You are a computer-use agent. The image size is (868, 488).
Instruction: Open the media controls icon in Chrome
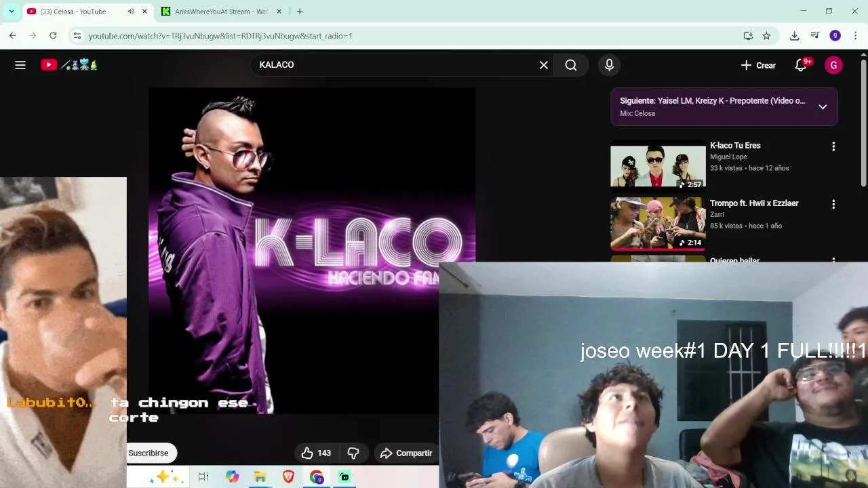tap(815, 36)
